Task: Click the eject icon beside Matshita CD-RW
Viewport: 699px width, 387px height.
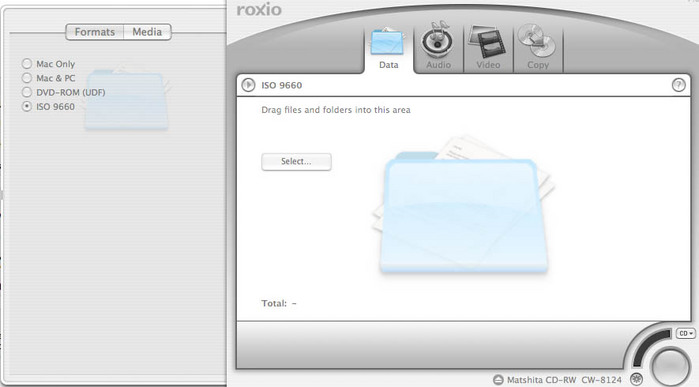Action: point(498,380)
